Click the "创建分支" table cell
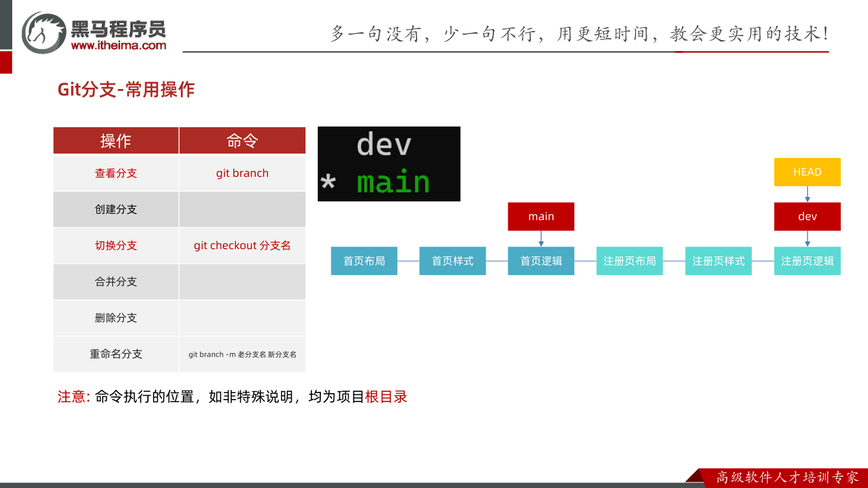 pyautogui.click(x=116, y=209)
